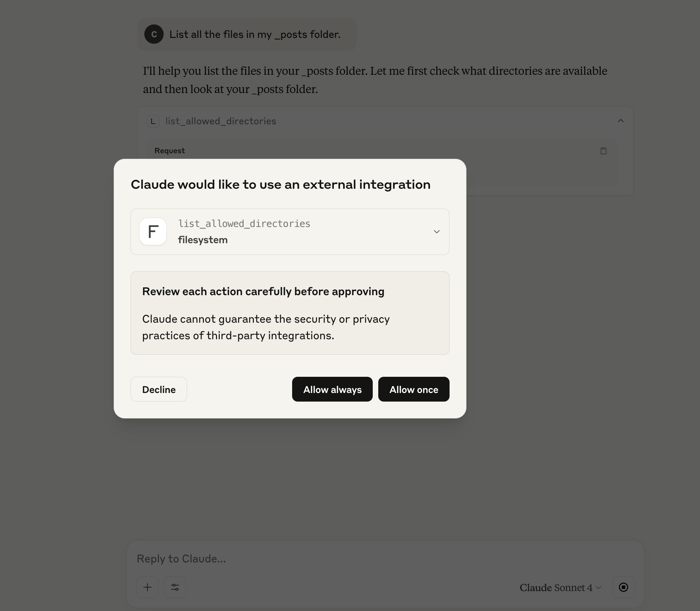Open the search and tools settings icon
This screenshot has width=700, height=611.
pos(175,587)
